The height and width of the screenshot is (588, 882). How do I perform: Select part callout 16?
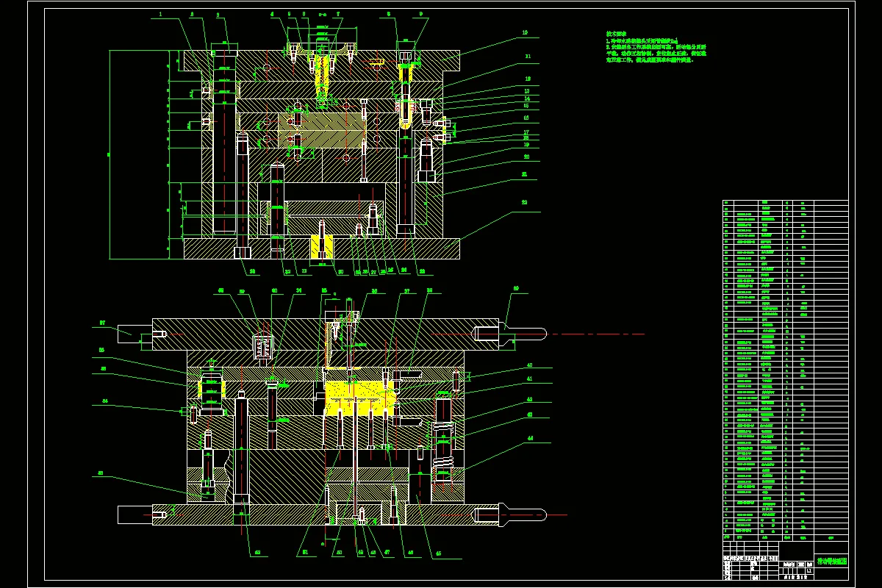pyautogui.click(x=526, y=118)
